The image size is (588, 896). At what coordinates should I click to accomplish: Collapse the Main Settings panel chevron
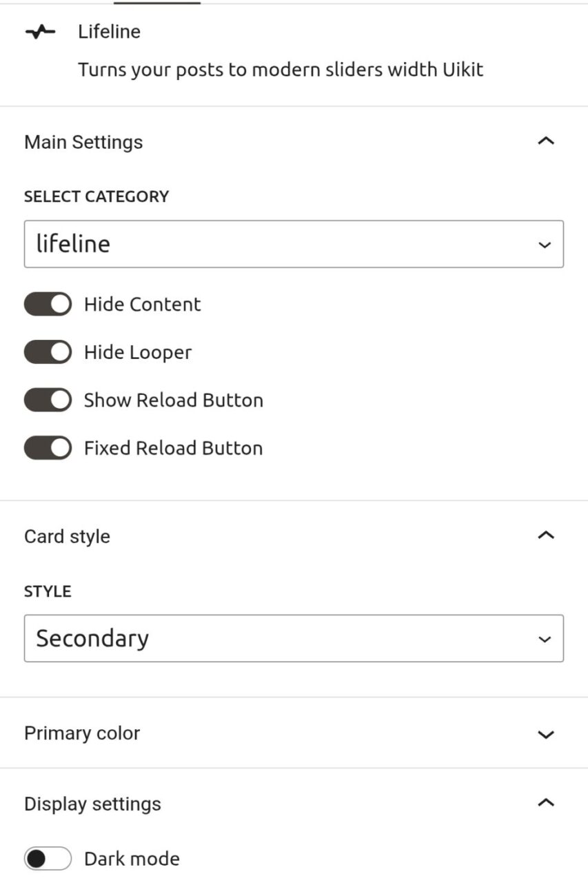545,141
